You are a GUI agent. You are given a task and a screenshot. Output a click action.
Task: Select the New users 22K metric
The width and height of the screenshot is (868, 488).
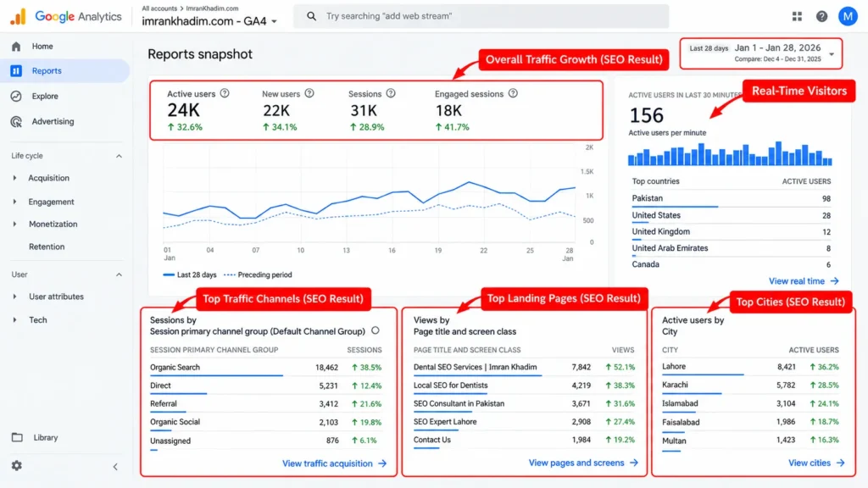pyautogui.click(x=288, y=111)
